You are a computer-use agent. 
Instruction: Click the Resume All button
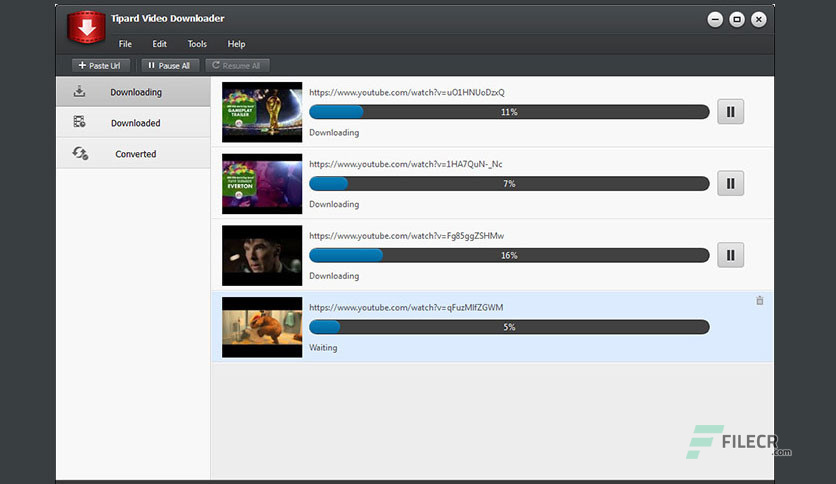[237, 66]
